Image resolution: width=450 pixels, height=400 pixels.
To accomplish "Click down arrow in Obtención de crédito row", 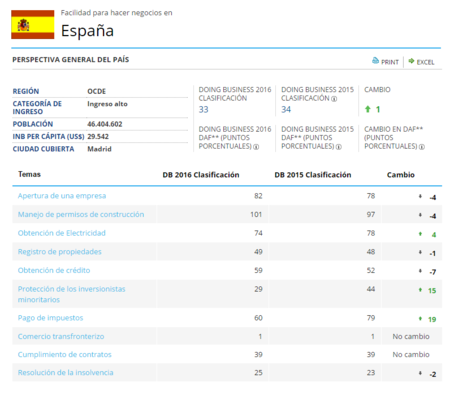I will click(420, 271).
